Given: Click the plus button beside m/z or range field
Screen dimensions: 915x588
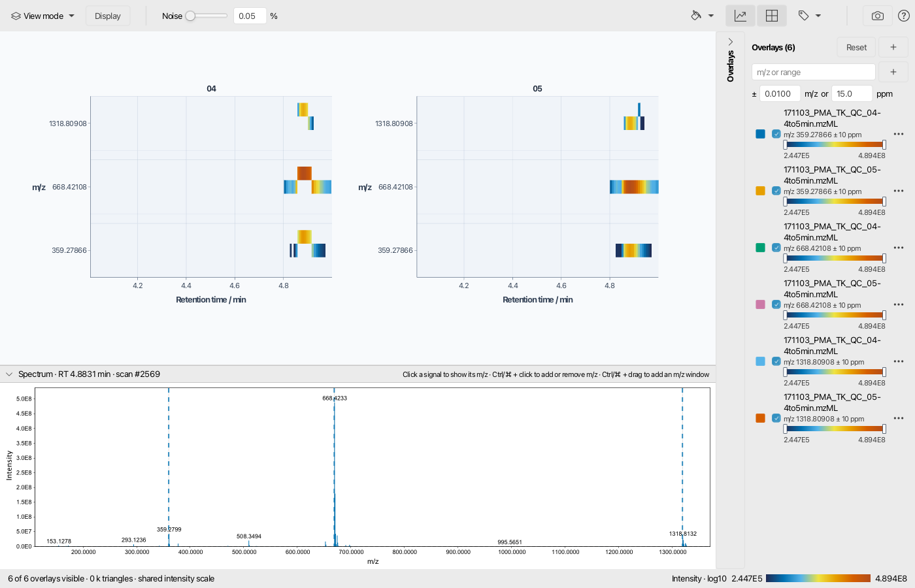Looking at the screenshot, I should pos(893,72).
